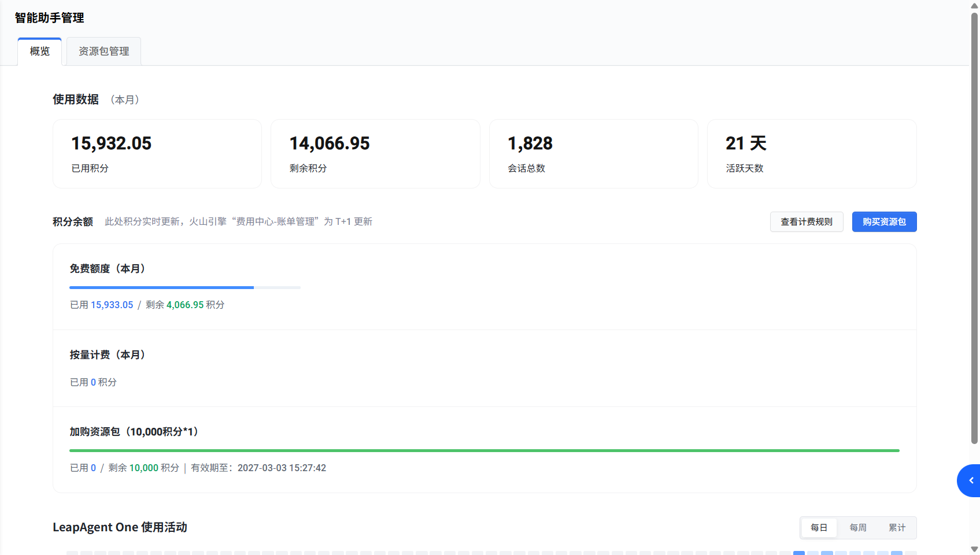
Task: Select the 每日 activity view
Action: pos(819,528)
